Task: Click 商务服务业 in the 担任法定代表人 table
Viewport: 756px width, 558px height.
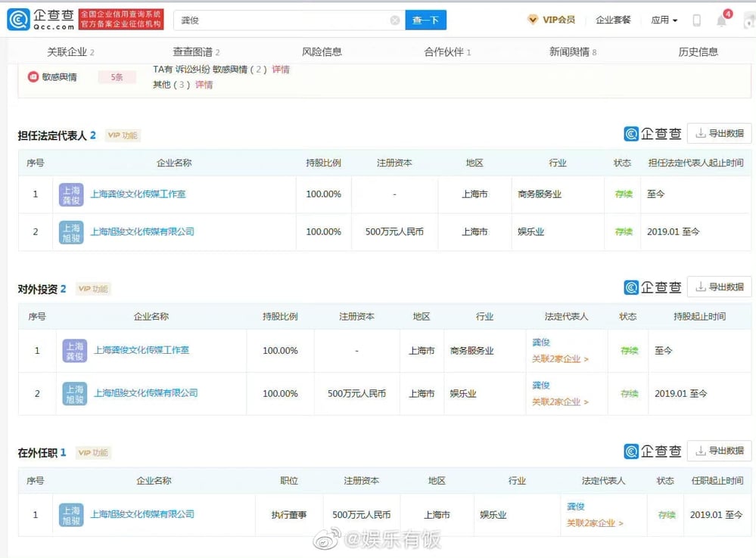Action: pyautogui.click(x=540, y=194)
